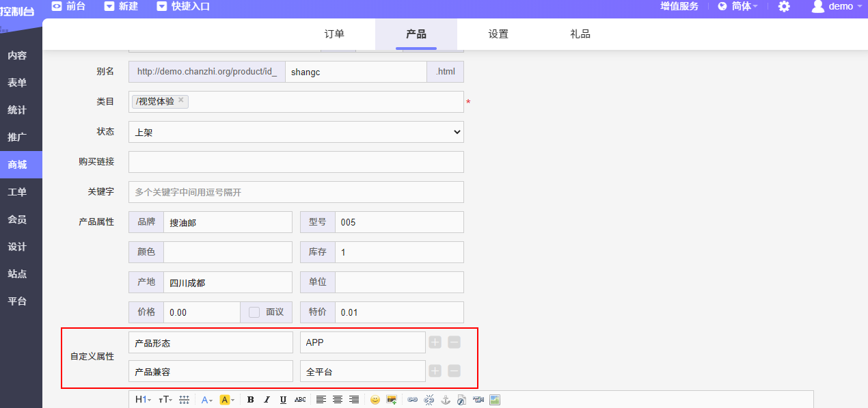
Task: Open 会员 in the left sidebar
Action: pos(17,219)
